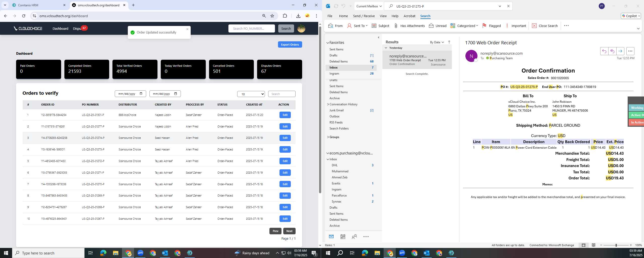Reply all to the Order Receipt email
644x258 pixels.
612,51
